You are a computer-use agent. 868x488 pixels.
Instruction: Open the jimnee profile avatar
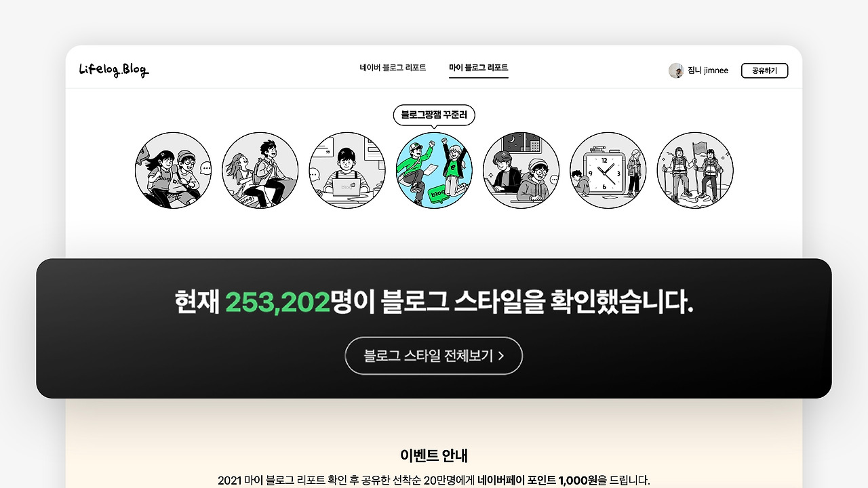point(675,70)
